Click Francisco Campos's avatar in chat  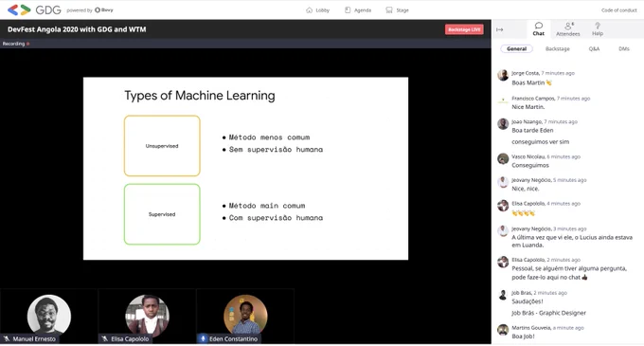pyautogui.click(x=503, y=100)
